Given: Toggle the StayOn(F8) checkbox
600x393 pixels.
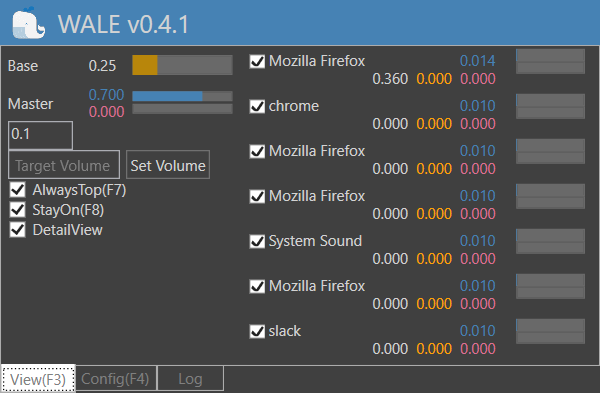Looking at the screenshot, I should click(18, 210).
